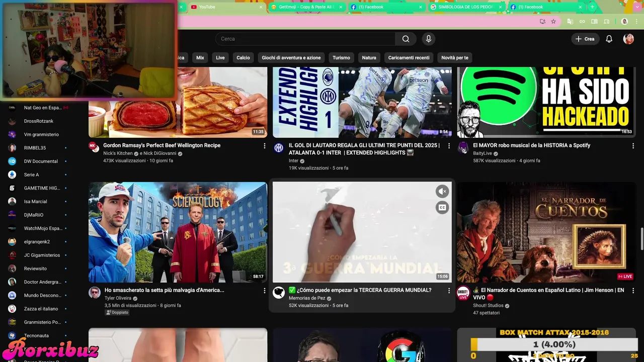This screenshot has width=644, height=362.
Task: Click the BaityLive channel avatar
Action: [463, 148]
